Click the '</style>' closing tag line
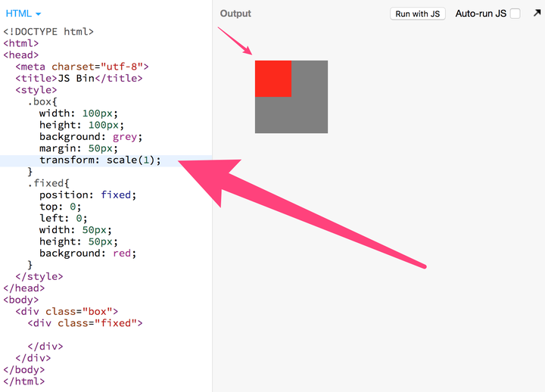545x392 pixels. point(39,277)
